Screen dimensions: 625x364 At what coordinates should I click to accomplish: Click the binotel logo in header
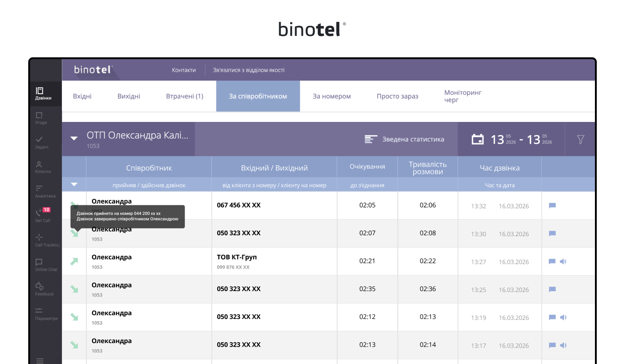pos(93,70)
